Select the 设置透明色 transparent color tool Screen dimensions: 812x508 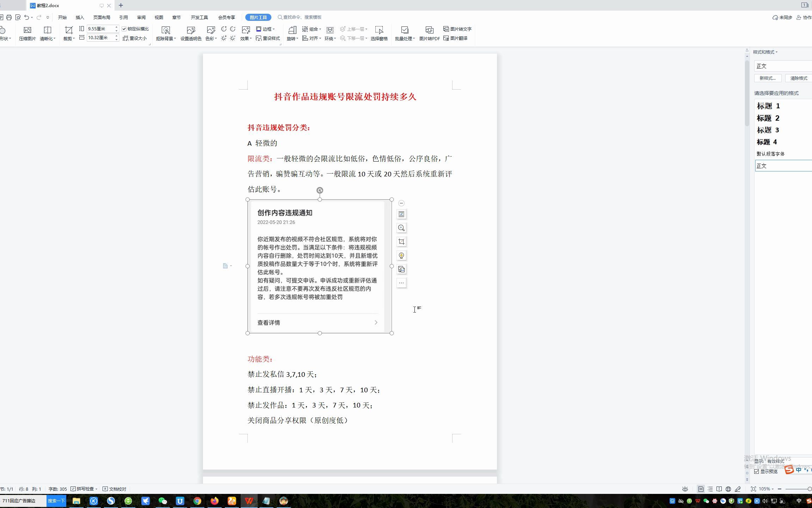coord(191,34)
